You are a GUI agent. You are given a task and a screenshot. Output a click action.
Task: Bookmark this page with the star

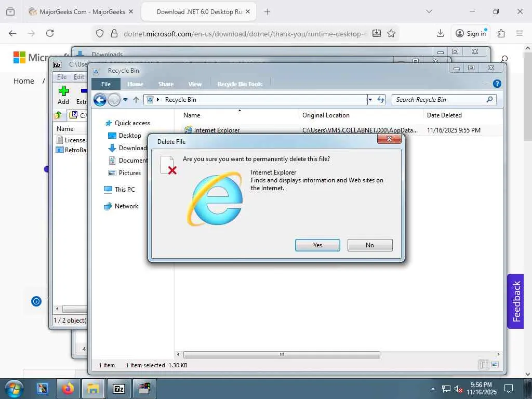point(391,33)
